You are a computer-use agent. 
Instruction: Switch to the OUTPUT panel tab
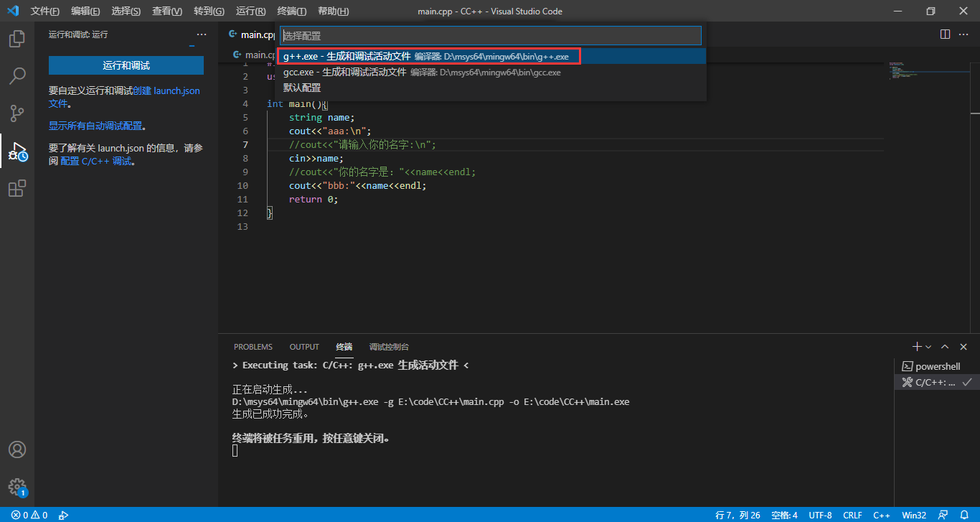click(x=304, y=347)
